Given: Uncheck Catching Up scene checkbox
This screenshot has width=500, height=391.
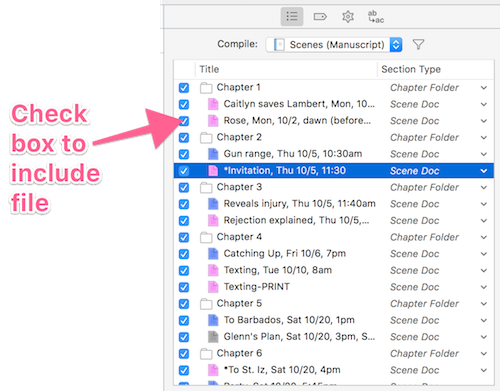Looking at the screenshot, I should 184,254.
